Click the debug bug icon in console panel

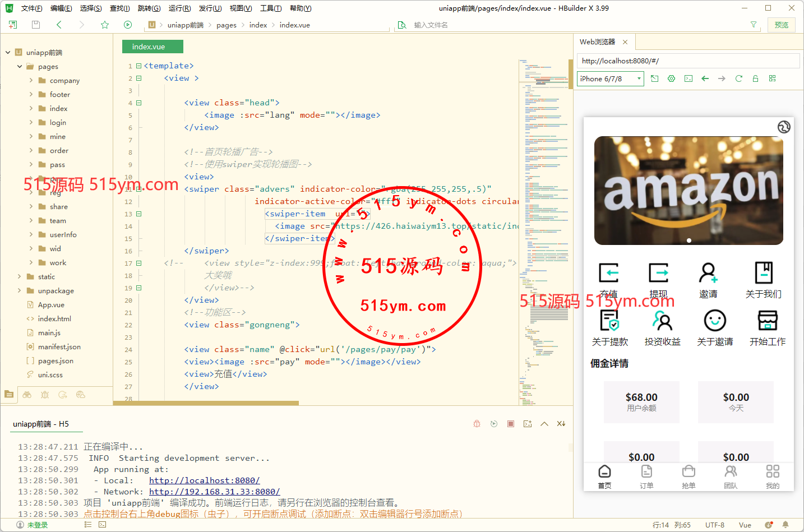[477, 424]
